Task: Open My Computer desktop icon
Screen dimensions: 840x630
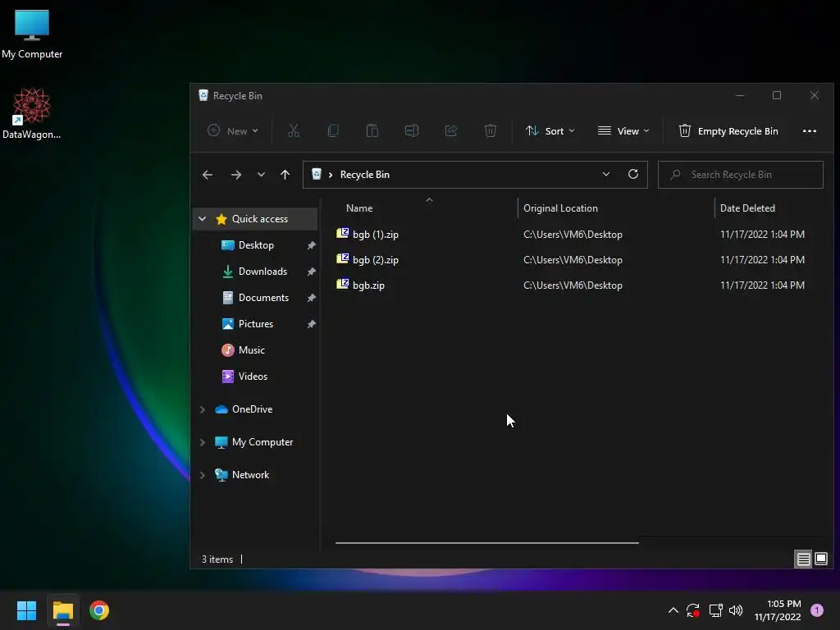Action: tap(32, 34)
